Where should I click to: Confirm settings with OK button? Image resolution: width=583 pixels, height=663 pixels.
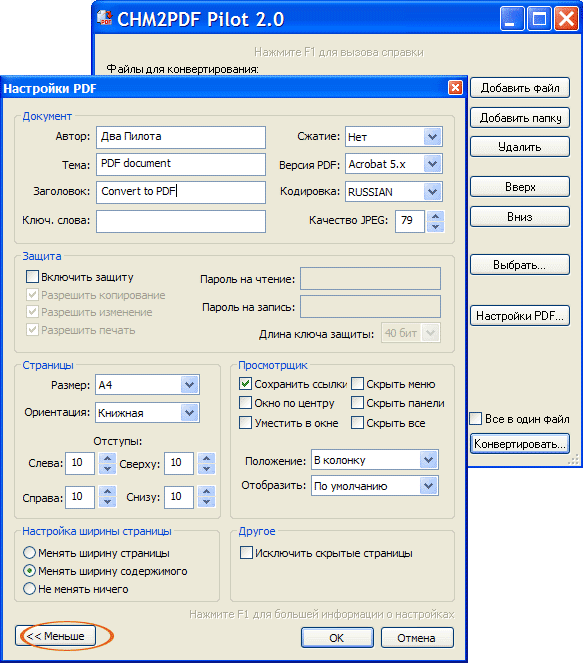click(x=337, y=638)
